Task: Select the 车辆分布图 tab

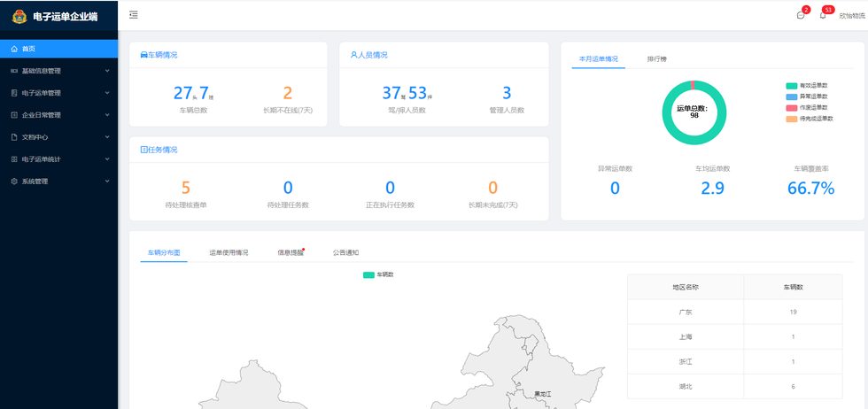Action: click(x=164, y=252)
